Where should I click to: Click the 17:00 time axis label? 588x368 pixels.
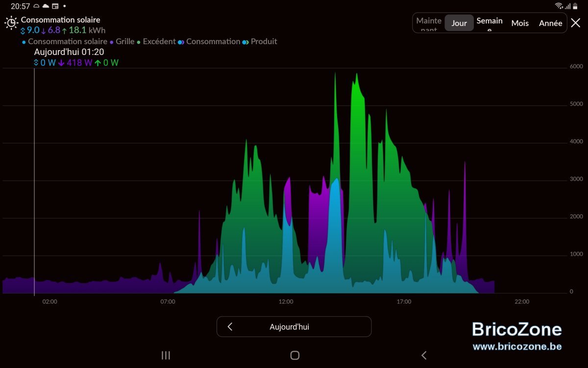click(x=404, y=302)
